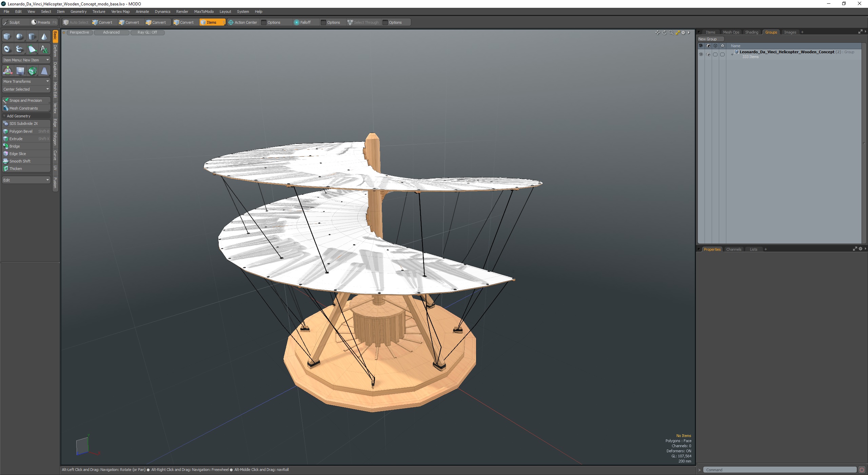Activate the Extrude tool
868x475 pixels.
26,139
